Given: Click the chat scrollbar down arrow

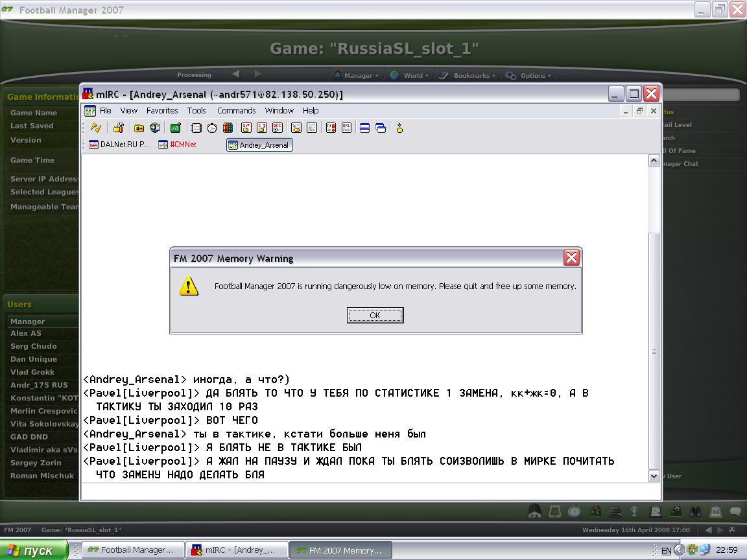Looking at the screenshot, I should [x=654, y=476].
